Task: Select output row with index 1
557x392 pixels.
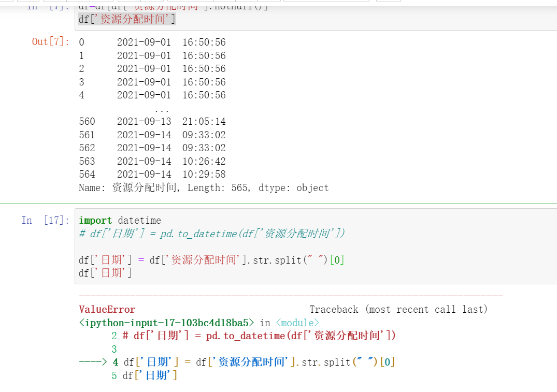Action: tap(152, 56)
